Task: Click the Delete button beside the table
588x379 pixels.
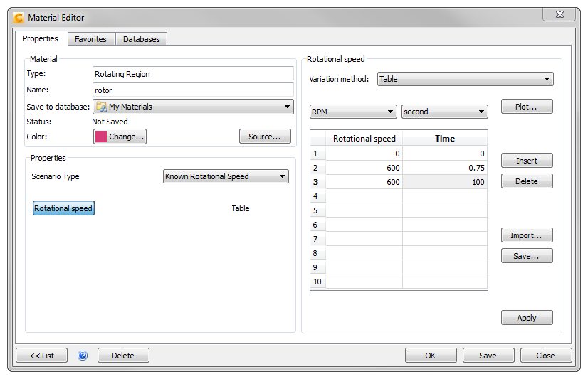Action: tap(527, 181)
